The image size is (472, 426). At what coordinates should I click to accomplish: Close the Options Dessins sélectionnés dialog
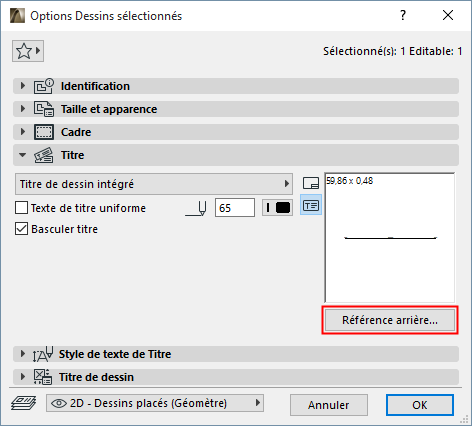pos(448,15)
